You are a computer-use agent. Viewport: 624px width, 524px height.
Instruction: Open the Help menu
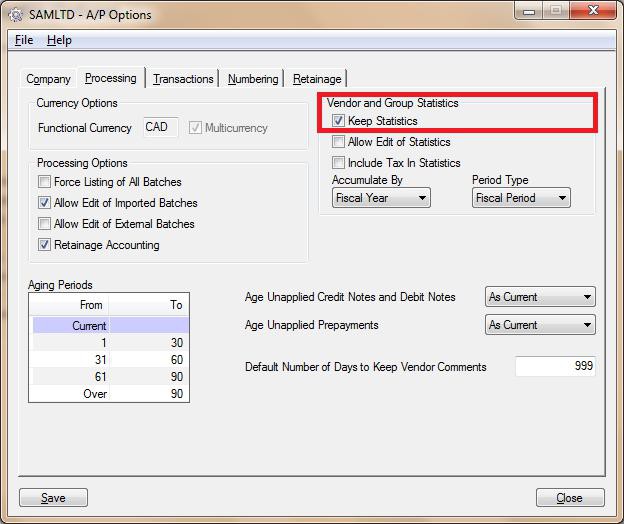point(59,40)
